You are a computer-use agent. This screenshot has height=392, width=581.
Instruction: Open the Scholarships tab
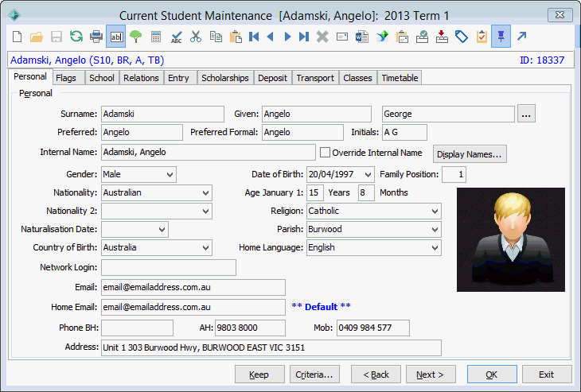tap(225, 78)
